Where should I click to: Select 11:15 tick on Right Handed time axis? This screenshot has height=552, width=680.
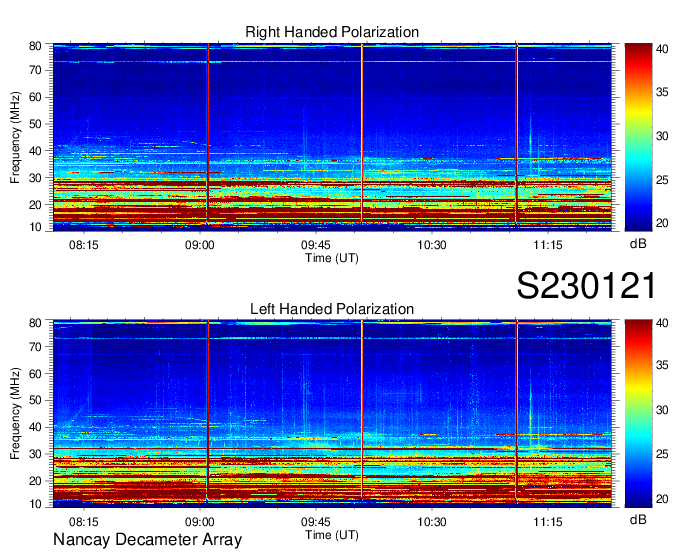(548, 245)
